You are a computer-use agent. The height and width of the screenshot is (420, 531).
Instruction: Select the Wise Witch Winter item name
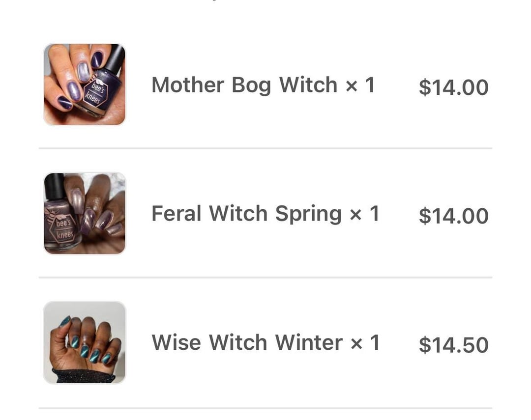click(x=247, y=342)
